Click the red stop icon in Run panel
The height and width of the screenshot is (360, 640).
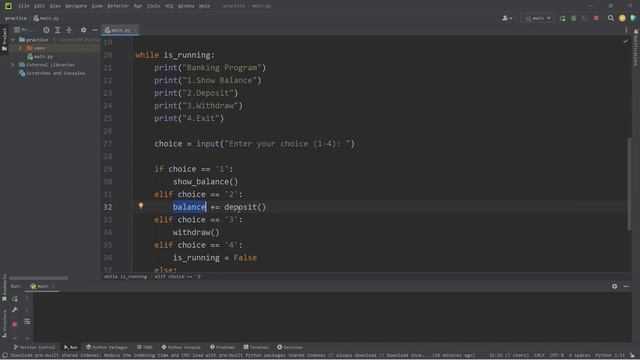[x=15, y=324]
